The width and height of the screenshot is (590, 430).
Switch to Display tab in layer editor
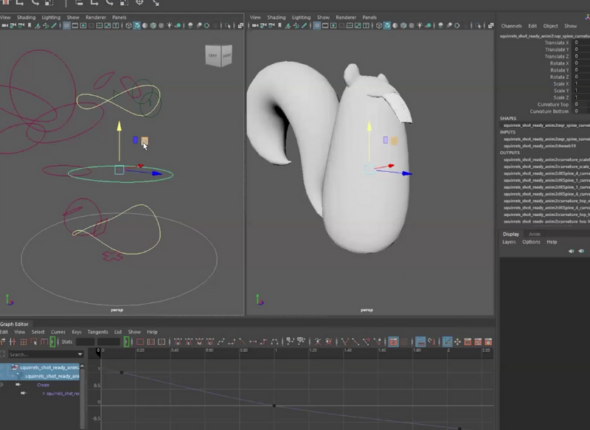tap(511, 234)
